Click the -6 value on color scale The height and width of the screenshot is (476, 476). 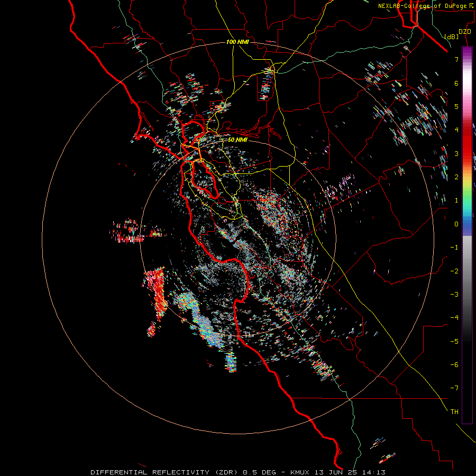point(454,365)
